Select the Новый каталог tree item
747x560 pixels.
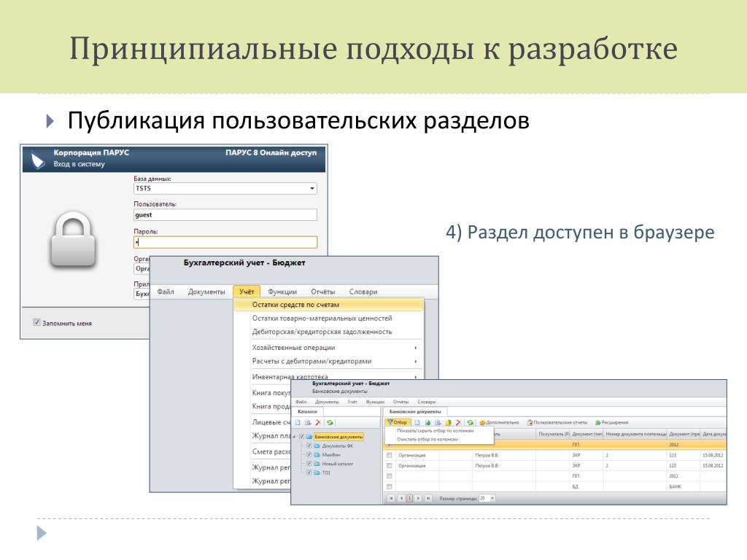click(x=338, y=463)
